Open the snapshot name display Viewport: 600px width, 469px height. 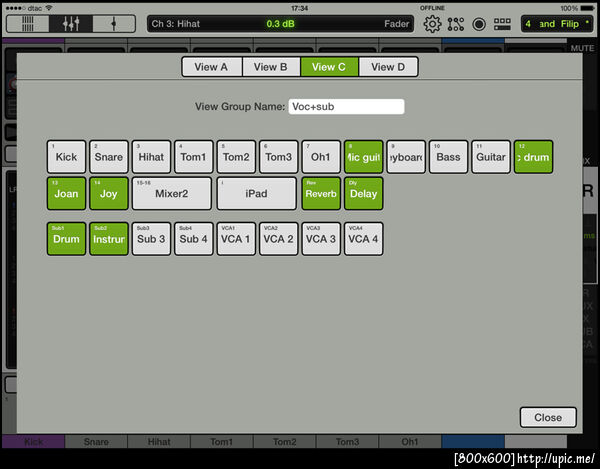pyautogui.click(x=557, y=24)
